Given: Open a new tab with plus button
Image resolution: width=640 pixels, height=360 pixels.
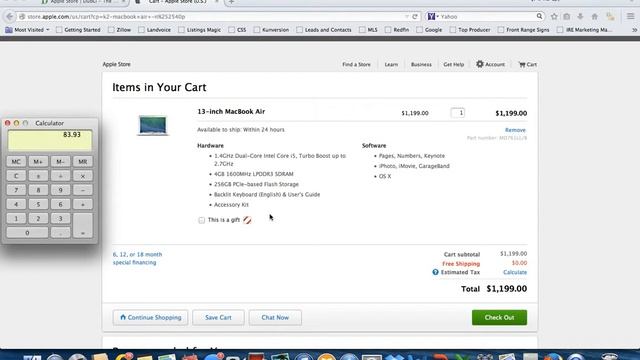Looking at the screenshot, I should 231,2.
